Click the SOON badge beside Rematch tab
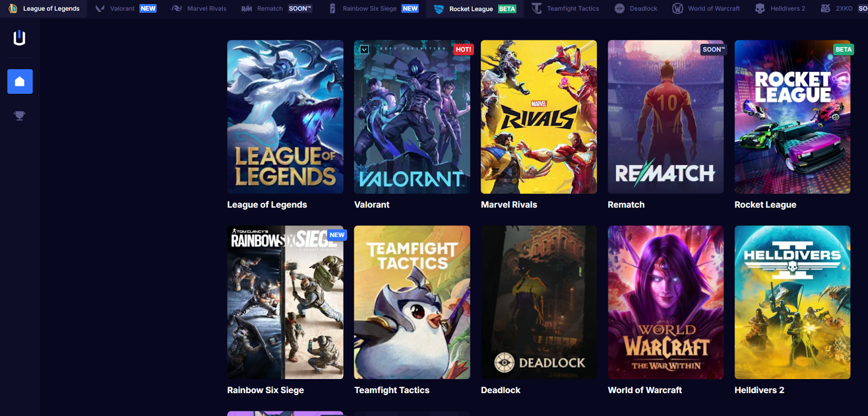 (x=300, y=9)
